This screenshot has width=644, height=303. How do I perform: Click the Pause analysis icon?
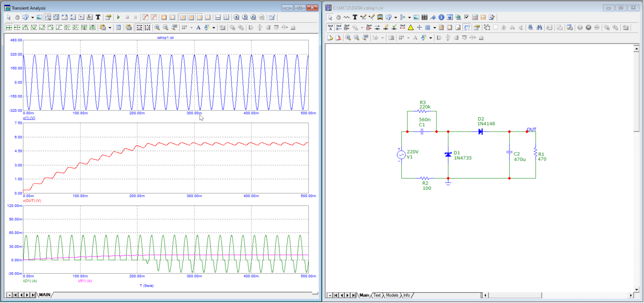(x=136, y=17)
